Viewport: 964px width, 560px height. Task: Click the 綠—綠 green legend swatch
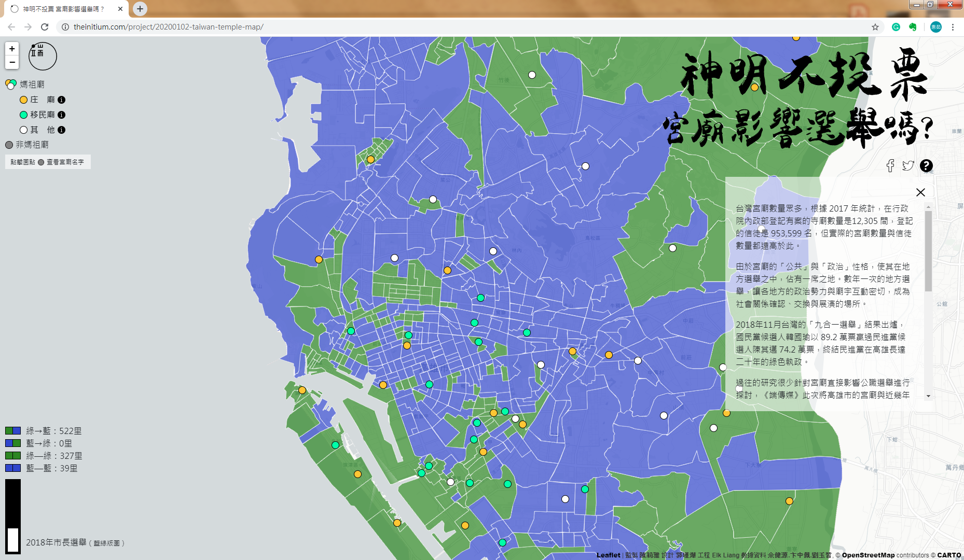[x=13, y=456]
